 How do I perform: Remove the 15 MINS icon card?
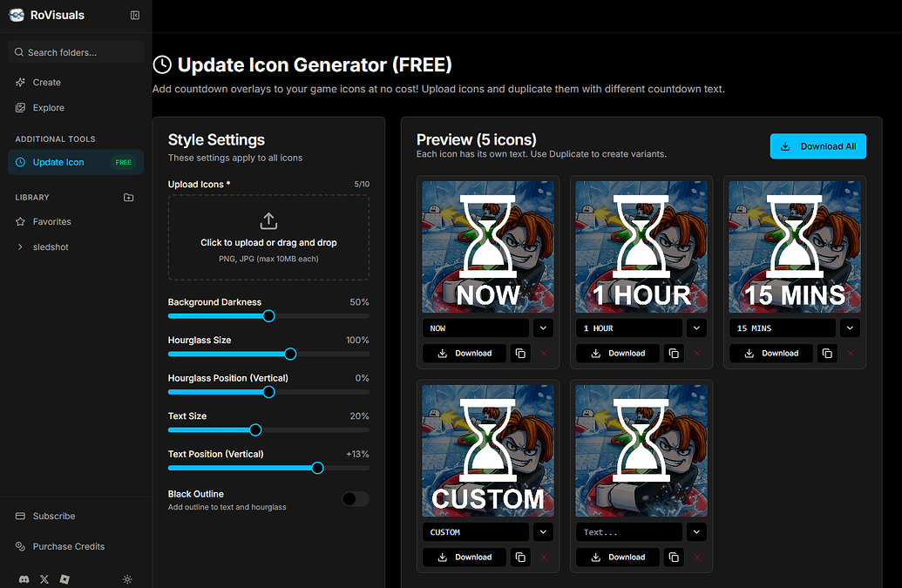(x=851, y=354)
